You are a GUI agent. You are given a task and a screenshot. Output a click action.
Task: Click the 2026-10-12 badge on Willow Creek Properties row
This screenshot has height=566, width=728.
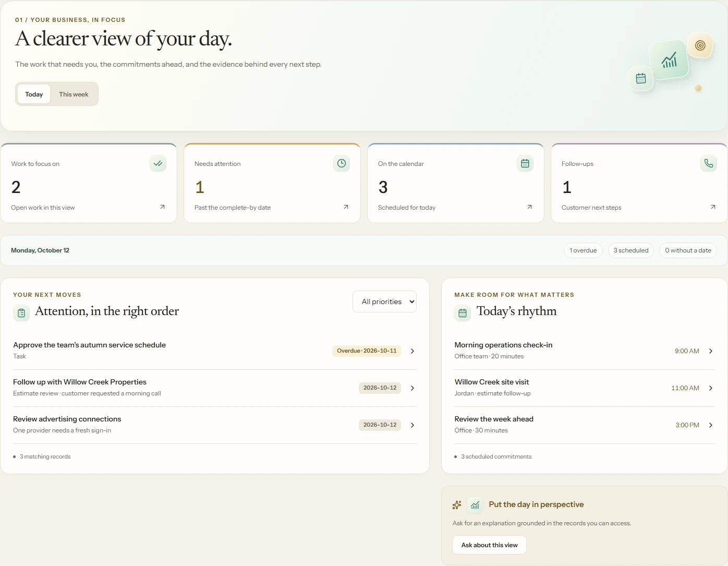(x=380, y=388)
